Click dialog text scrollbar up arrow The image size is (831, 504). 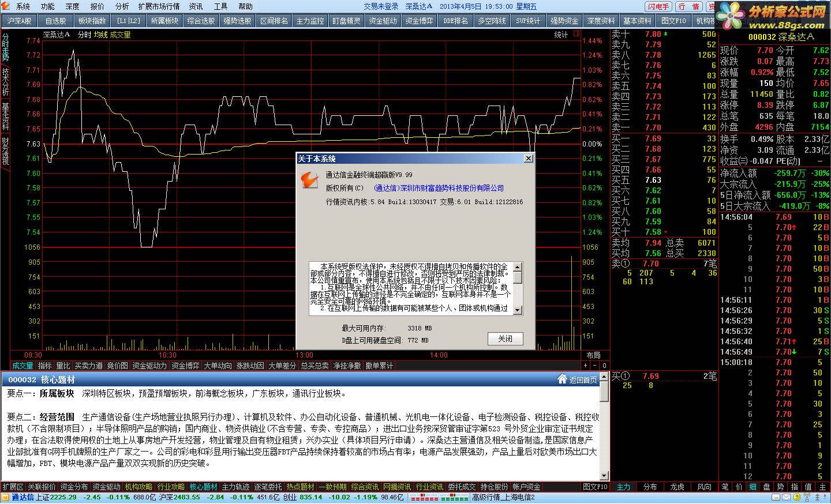pos(517,266)
